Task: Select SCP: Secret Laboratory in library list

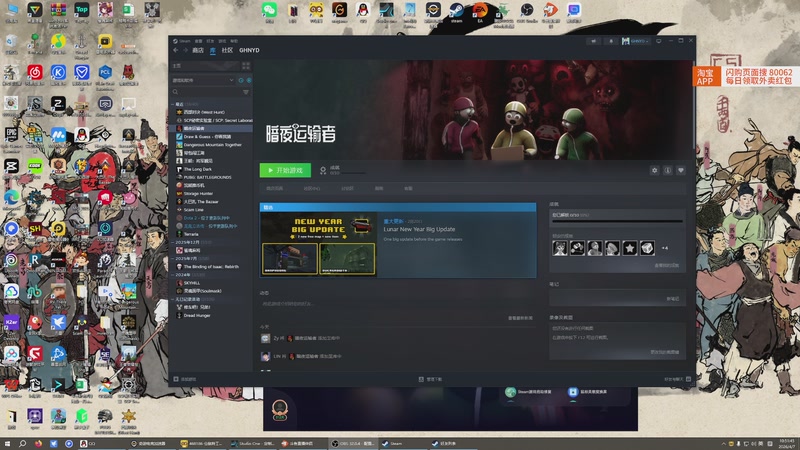Action: (212, 120)
